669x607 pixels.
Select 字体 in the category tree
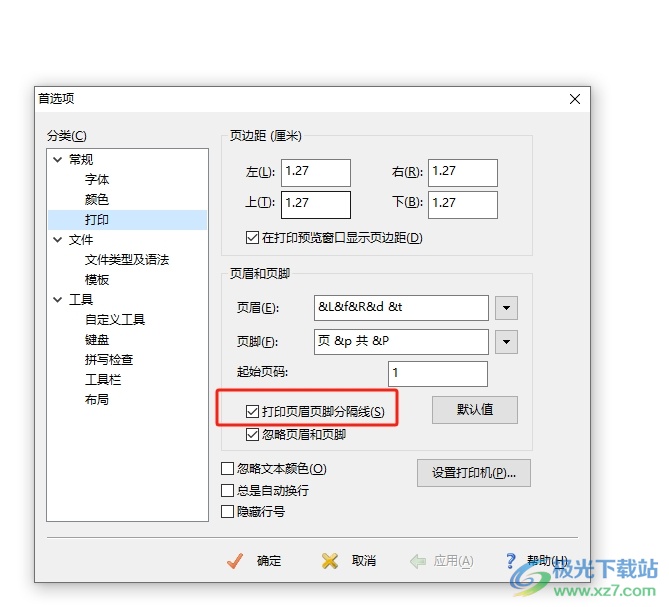97,180
